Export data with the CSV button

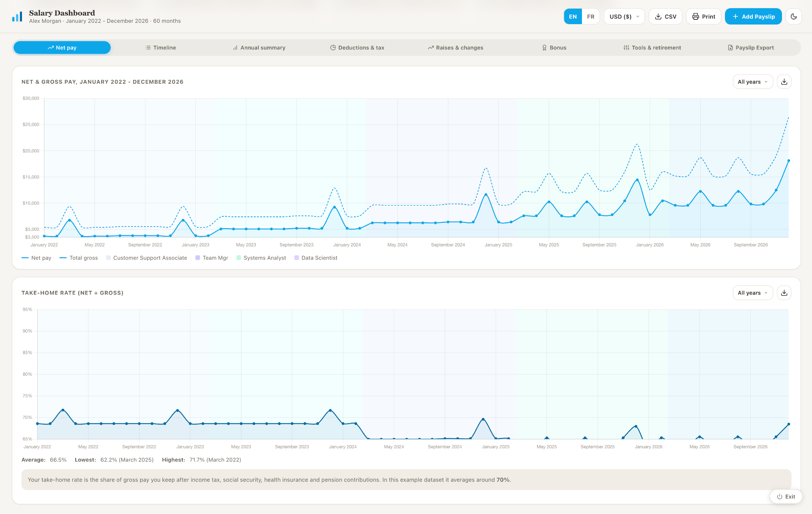[x=665, y=16]
